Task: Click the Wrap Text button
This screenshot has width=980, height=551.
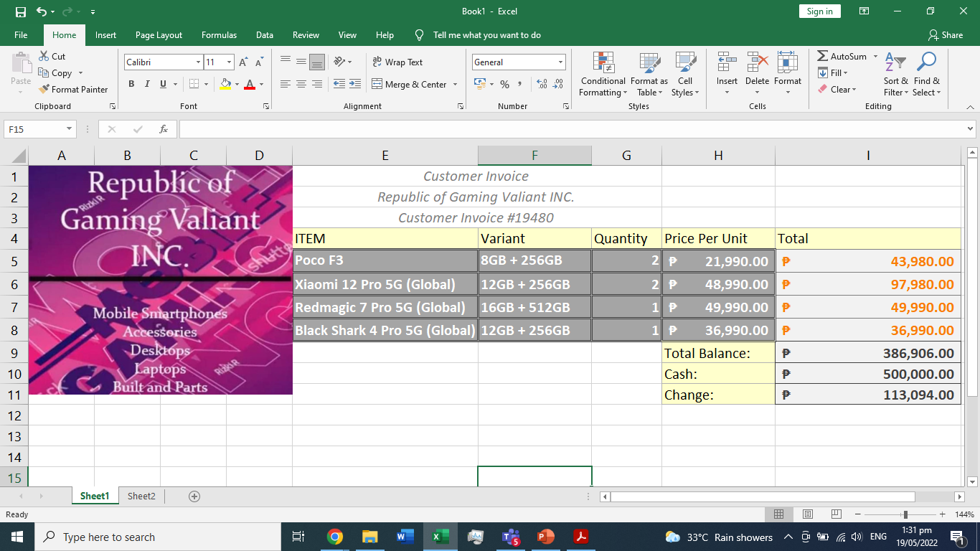Action: coord(397,62)
